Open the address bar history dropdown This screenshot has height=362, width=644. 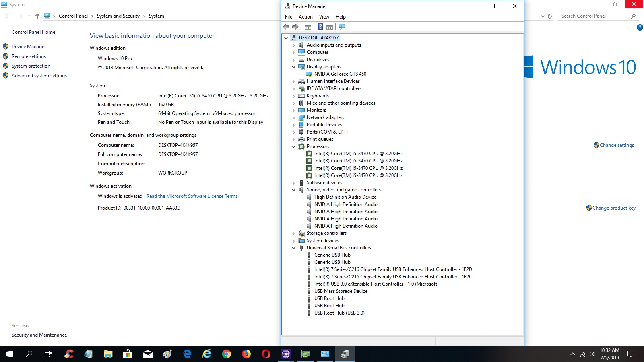point(543,16)
